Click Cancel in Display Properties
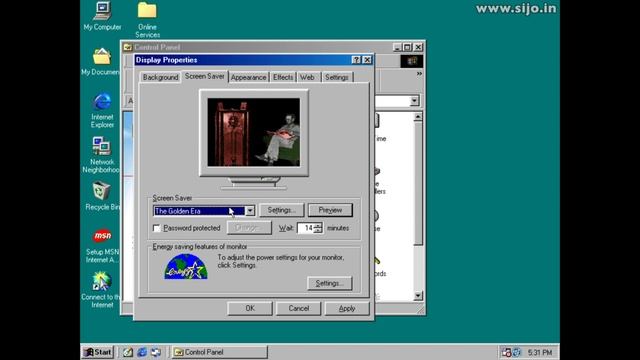Screen dimensions: 640x360 [298, 308]
